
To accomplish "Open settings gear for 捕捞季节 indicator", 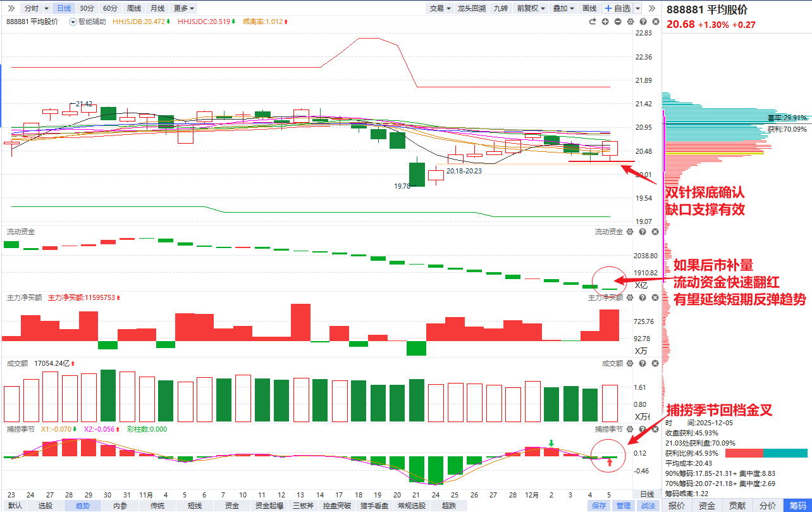I will click(630, 429).
